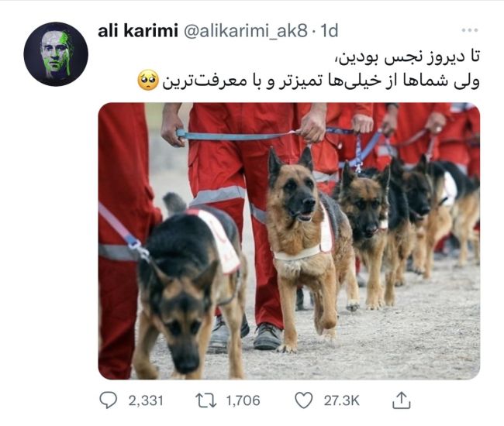The image size is (504, 426).
Task: View the 2,331 replies count
Action: (146, 400)
